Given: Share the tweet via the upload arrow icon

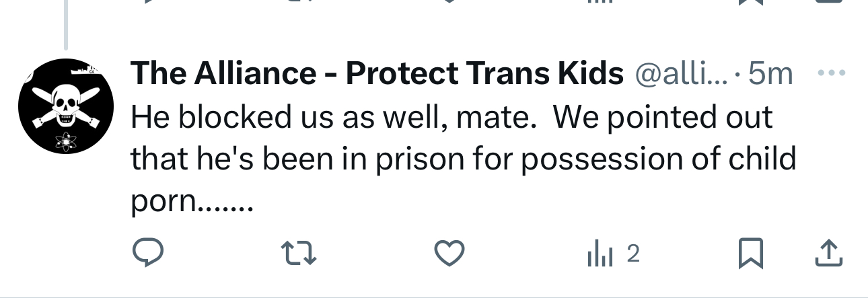Looking at the screenshot, I should 829,253.
